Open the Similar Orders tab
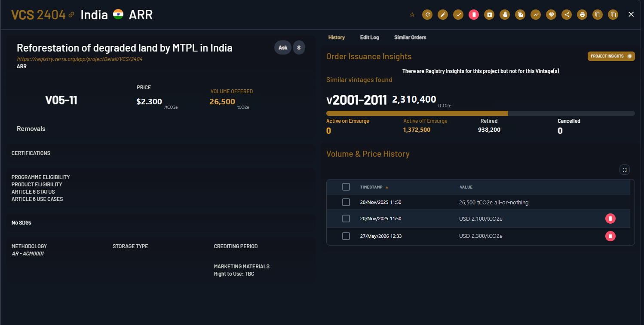The image size is (644, 325). click(x=410, y=37)
